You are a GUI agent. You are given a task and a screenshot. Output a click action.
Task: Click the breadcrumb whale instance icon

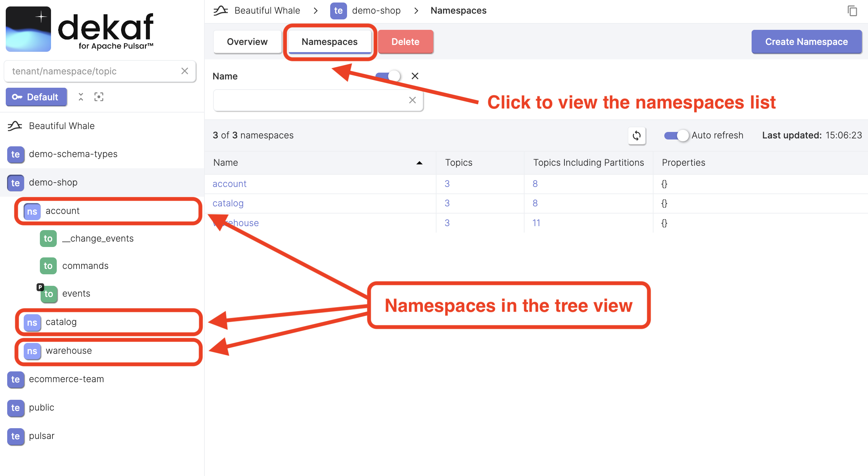[221, 10]
